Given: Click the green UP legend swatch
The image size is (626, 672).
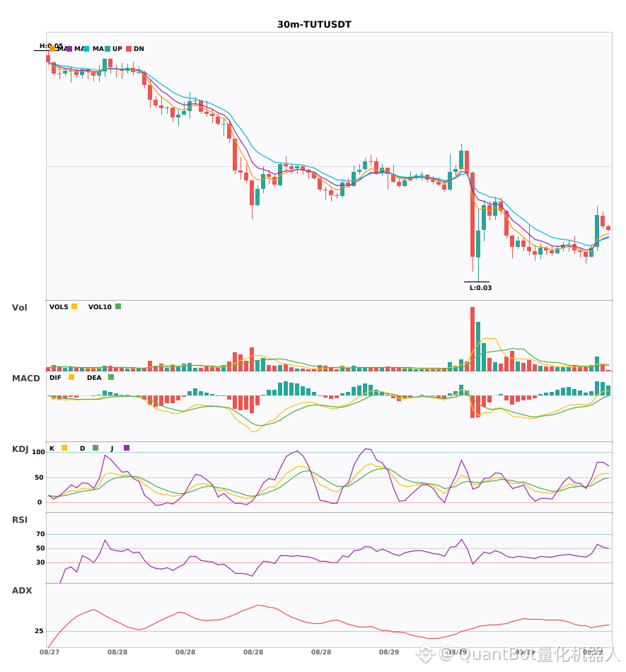Looking at the screenshot, I should (108, 49).
